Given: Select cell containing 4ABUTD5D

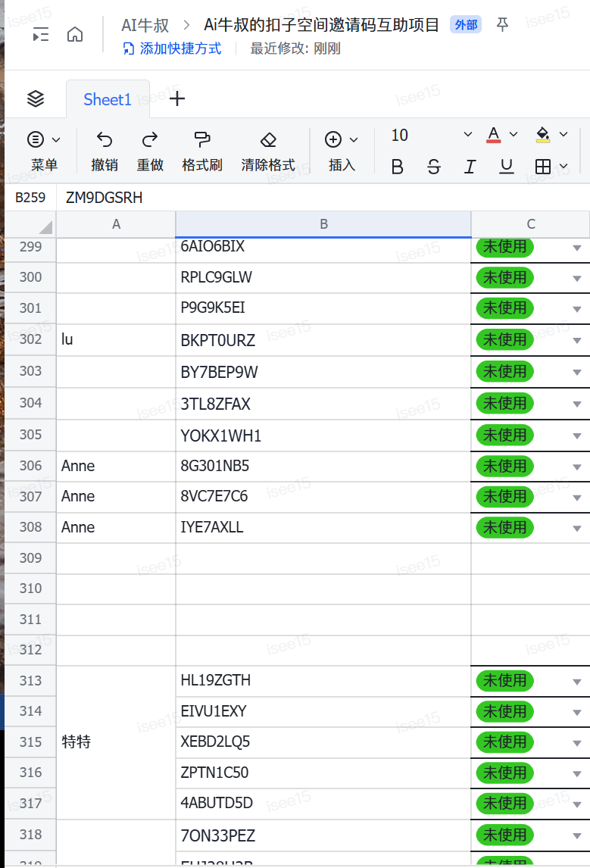Looking at the screenshot, I should click(323, 804).
